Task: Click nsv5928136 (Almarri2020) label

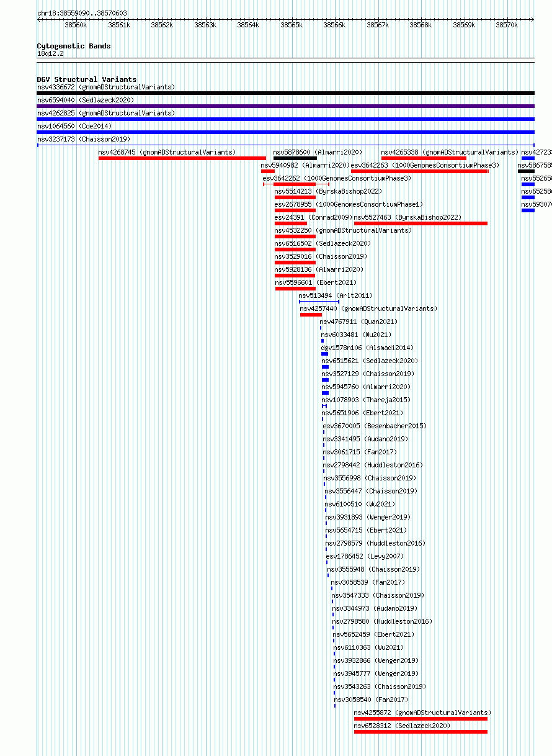Action: 319,269
